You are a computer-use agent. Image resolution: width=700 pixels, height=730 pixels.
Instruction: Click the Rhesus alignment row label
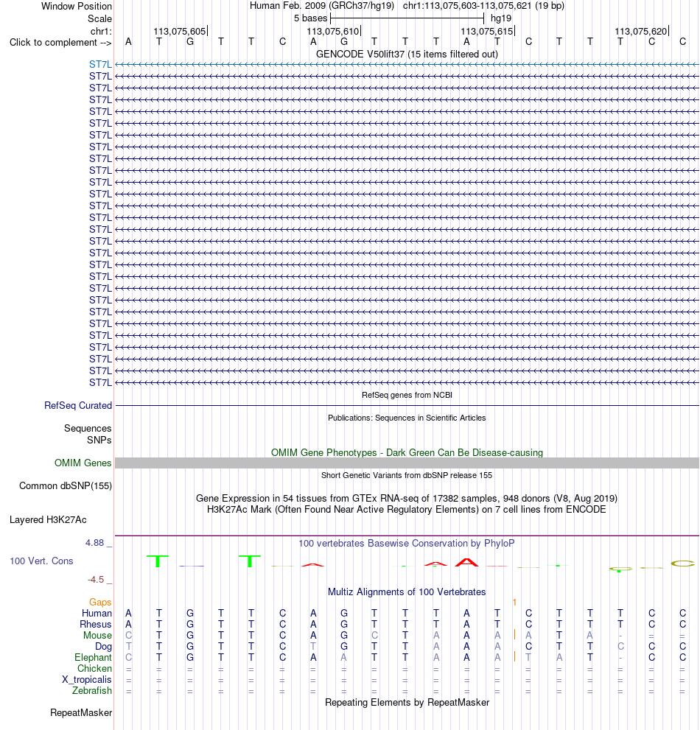point(96,625)
